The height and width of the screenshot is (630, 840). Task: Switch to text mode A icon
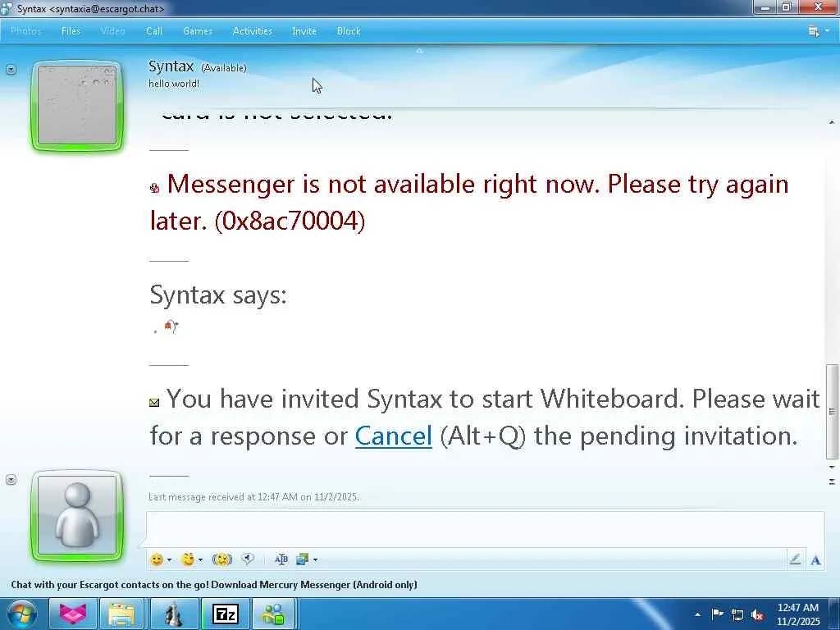coord(815,560)
